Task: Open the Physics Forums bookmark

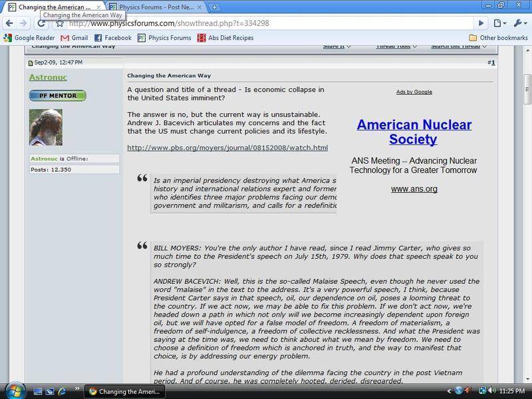Action: 164,38
